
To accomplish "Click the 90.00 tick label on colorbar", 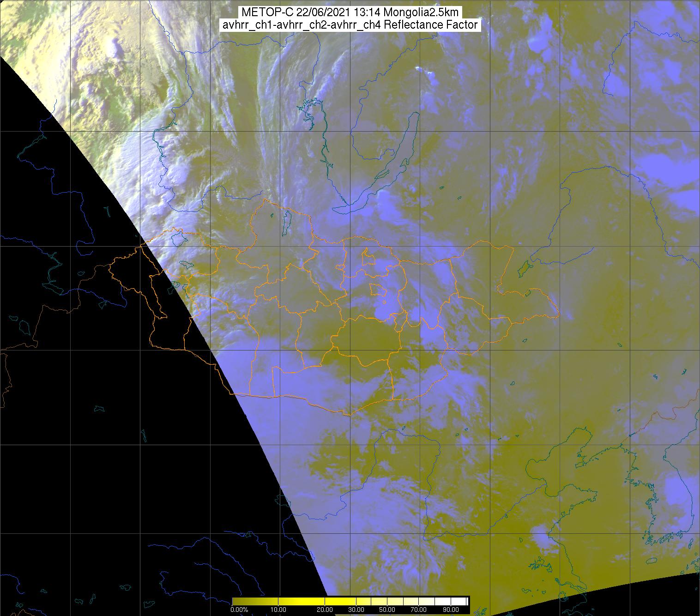I will pyautogui.click(x=447, y=610).
